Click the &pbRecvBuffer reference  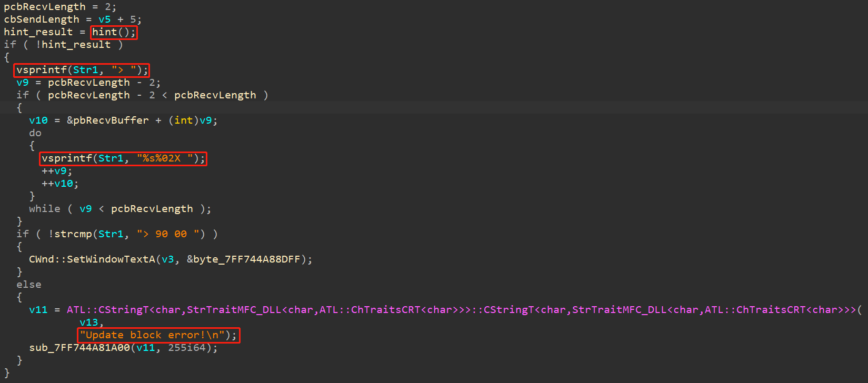tap(108, 120)
